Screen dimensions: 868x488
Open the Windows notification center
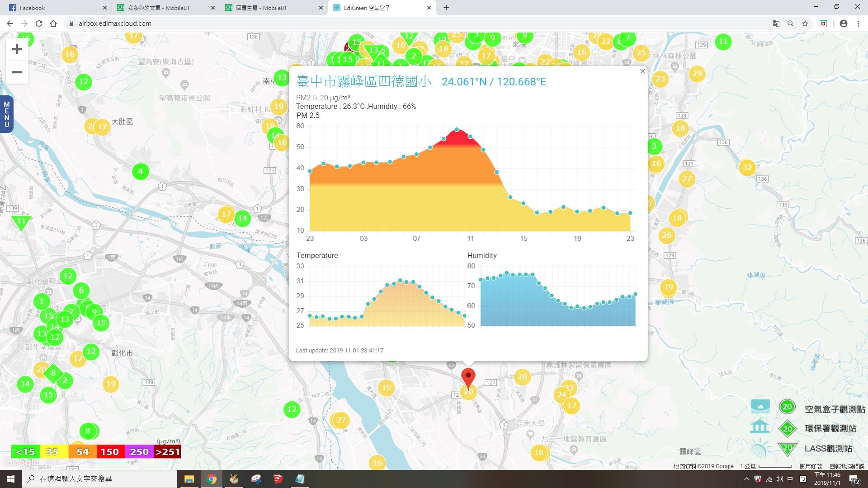coord(854,480)
